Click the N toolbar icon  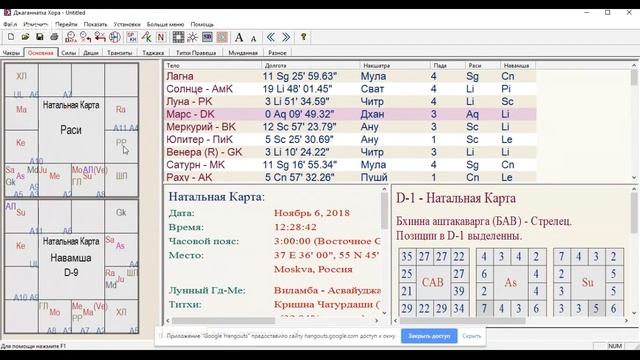[x=161, y=37]
